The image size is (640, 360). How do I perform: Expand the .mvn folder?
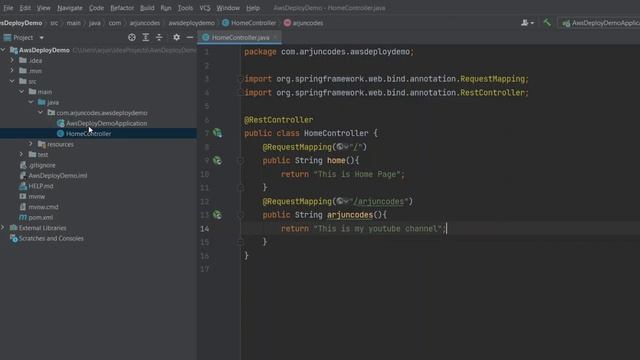(x=12, y=71)
